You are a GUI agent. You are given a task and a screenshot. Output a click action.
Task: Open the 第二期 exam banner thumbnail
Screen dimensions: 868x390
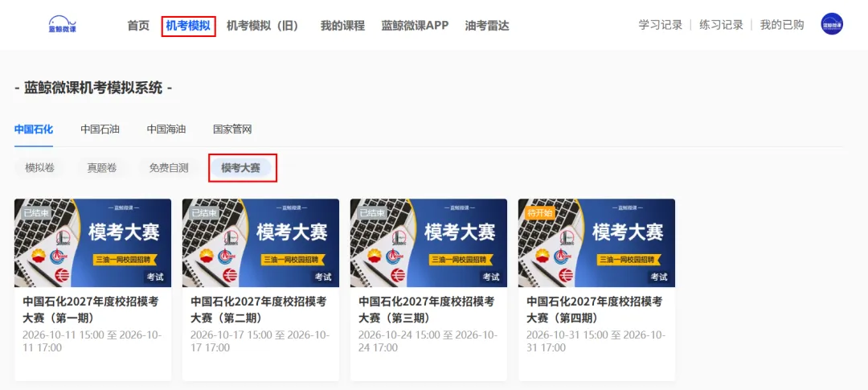[260, 243]
